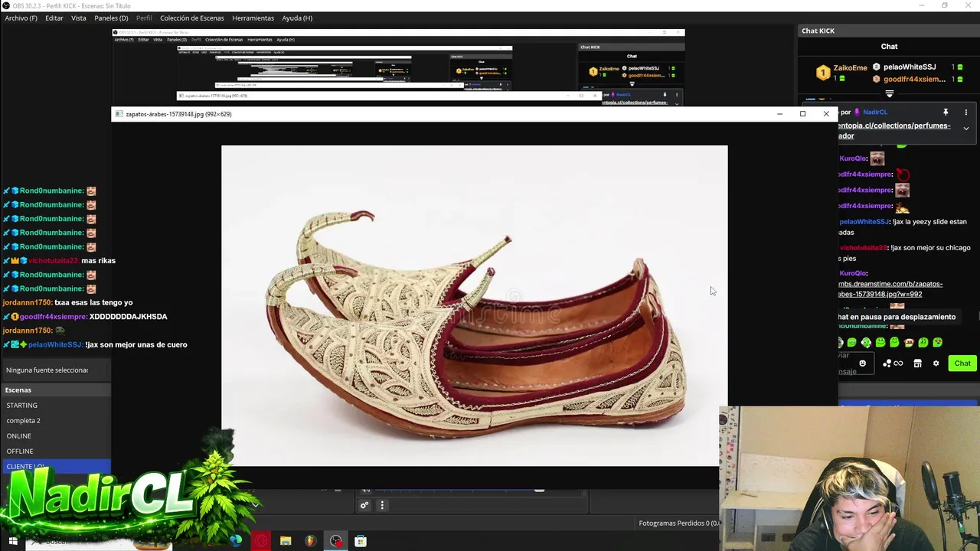Screen dimensions: 980x551
Task: Click the Chat KICK dock title
Action: pos(818,31)
